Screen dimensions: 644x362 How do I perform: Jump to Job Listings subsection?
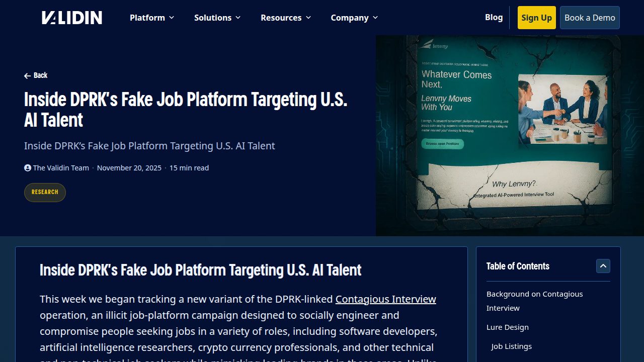[x=512, y=346]
